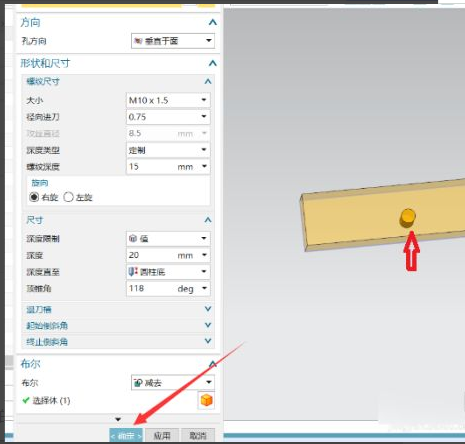
Task: Expand the 起始倒斜角 section
Action: point(208,325)
